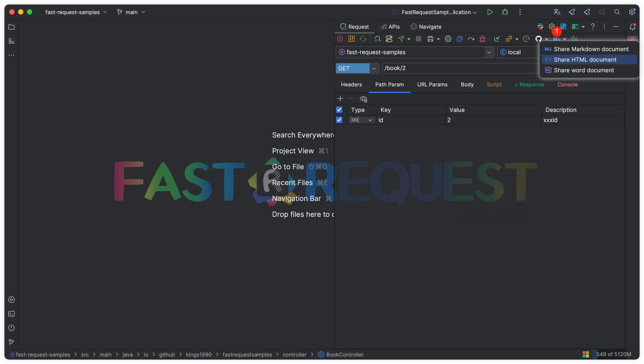Open the id parameter type dropdown
This screenshot has width=644, height=364.
click(370, 120)
